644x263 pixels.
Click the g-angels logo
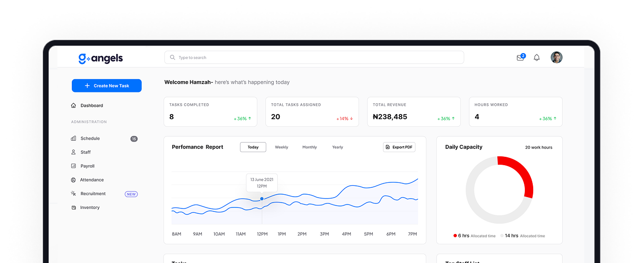tap(100, 58)
